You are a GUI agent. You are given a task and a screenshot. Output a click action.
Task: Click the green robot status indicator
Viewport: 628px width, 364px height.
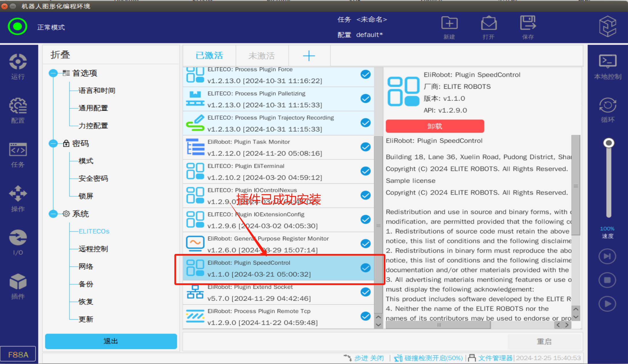(18, 27)
